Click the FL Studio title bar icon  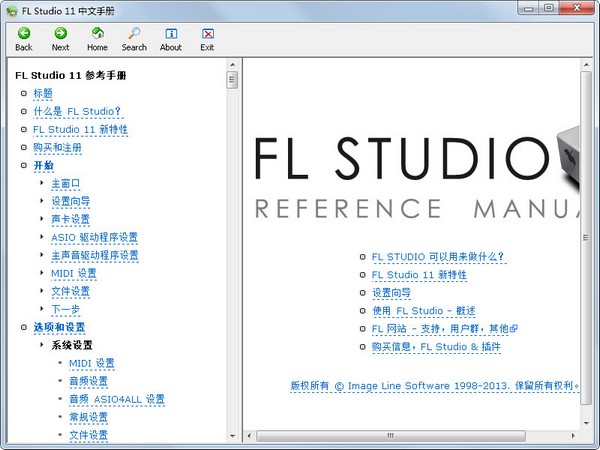[x=11, y=9]
